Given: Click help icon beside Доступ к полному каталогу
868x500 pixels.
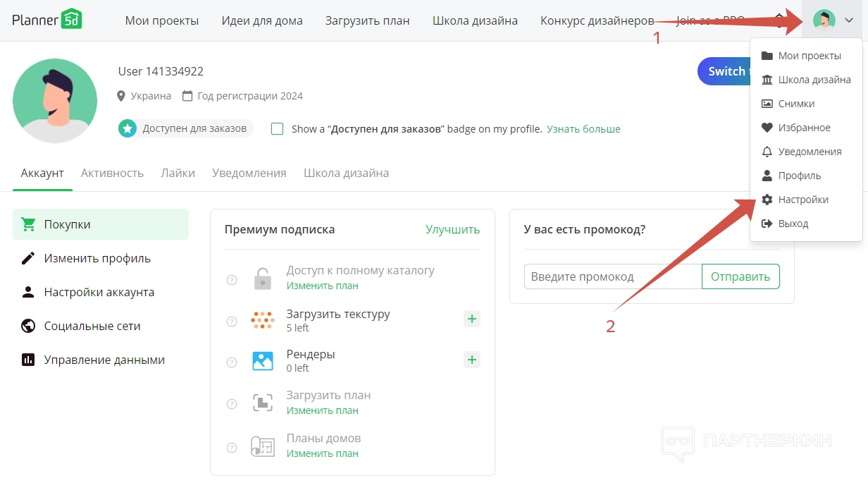Looking at the screenshot, I should pyautogui.click(x=231, y=280).
